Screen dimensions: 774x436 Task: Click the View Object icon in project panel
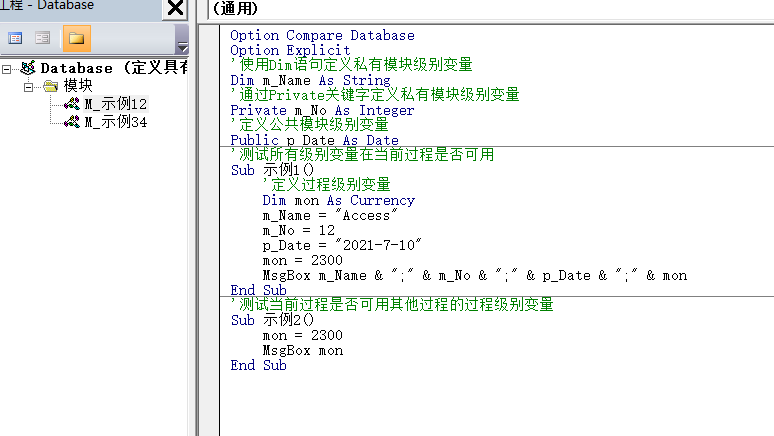(x=43, y=38)
